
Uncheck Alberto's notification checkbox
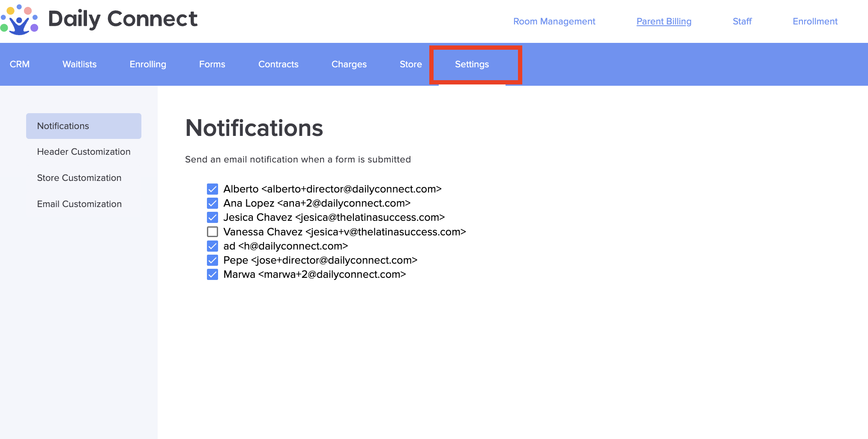coord(213,189)
